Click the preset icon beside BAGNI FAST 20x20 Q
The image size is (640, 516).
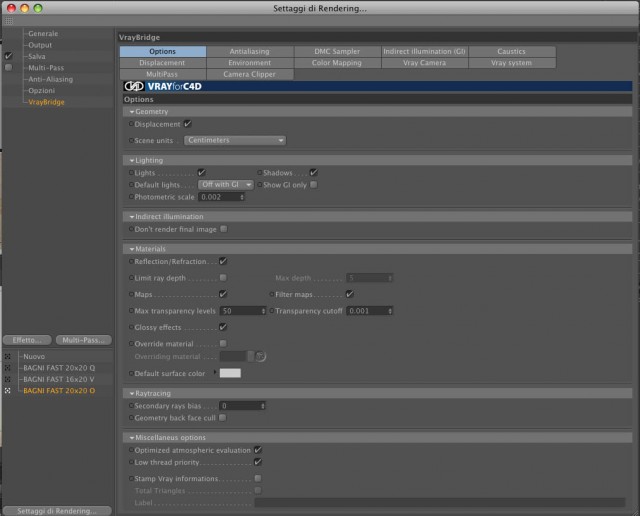(8, 368)
